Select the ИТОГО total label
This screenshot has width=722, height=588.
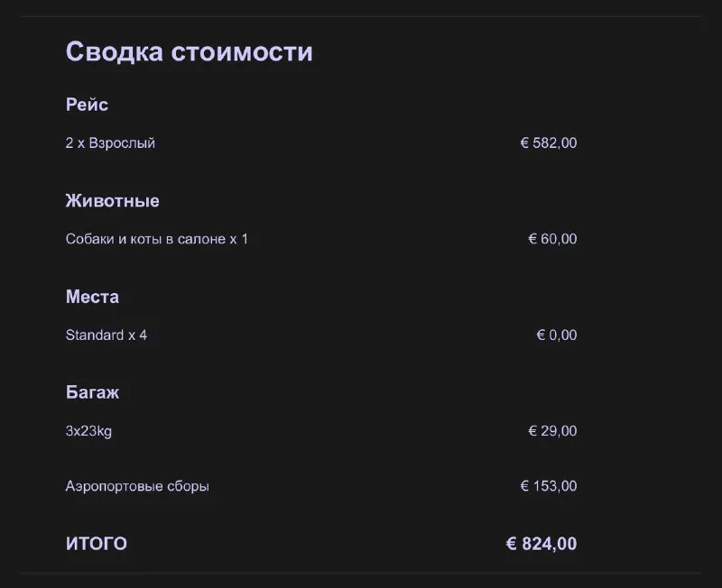click(x=96, y=544)
